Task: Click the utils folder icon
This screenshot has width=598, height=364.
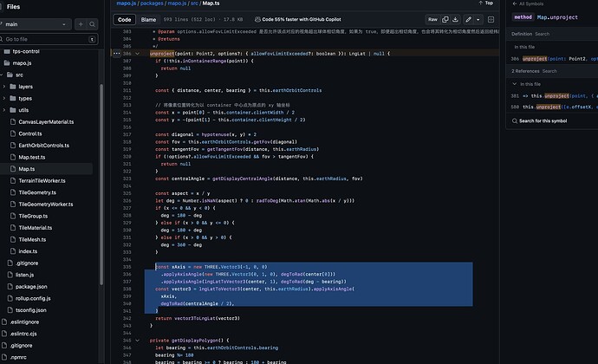Action: (x=13, y=110)
